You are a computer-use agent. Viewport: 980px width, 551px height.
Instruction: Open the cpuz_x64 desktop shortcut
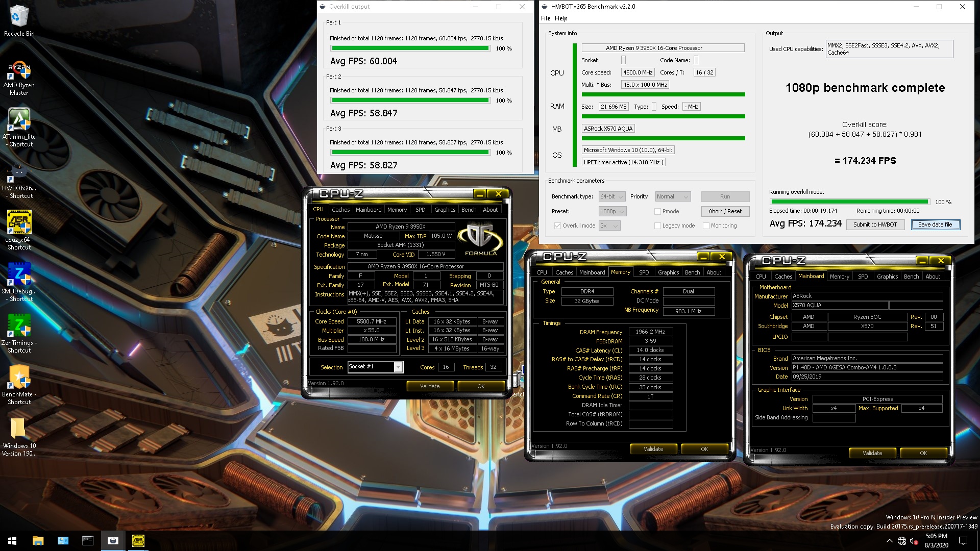pos(19,230)
